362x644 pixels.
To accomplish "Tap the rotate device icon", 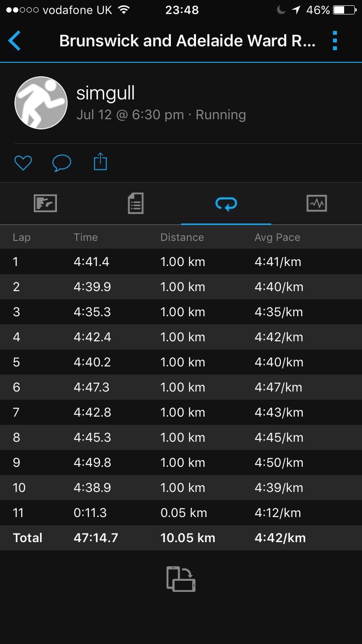I will (181, 579).
